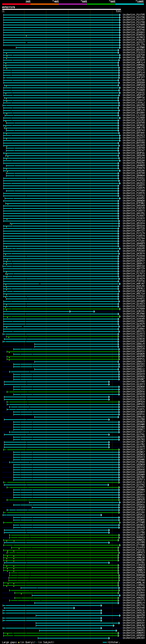The image size is (146, 644).
Task: Select hit label UniRef100_P22433
Action: [x=134, y=218]
